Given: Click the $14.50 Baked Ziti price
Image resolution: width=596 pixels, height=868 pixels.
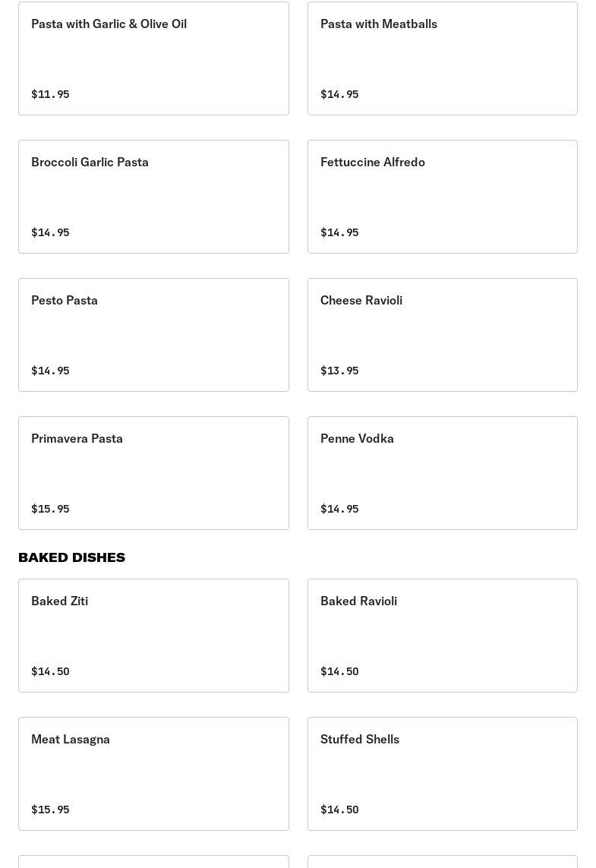Looking at the screenshot, I should click(x=50, y=671).
